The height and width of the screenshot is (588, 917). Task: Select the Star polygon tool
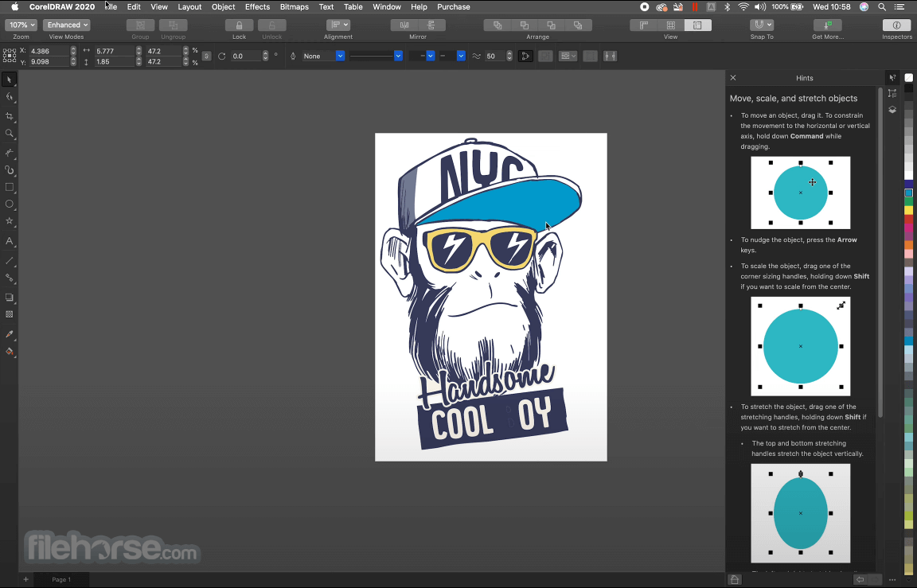10,221
